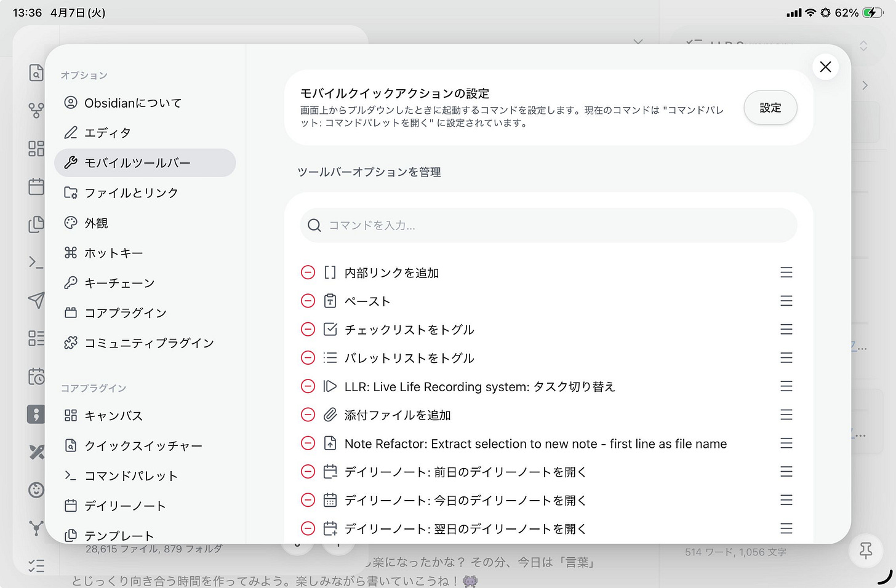Remove チェックリストをトグル from the toolbar
Screen dimensions: 896x588
pos(308,329)
